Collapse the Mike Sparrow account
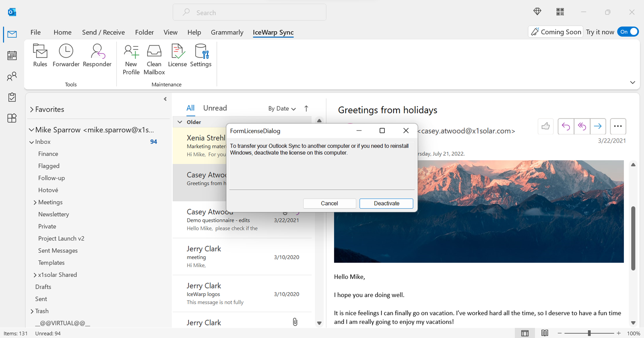The image size is (644, 338). coord(31,130)
